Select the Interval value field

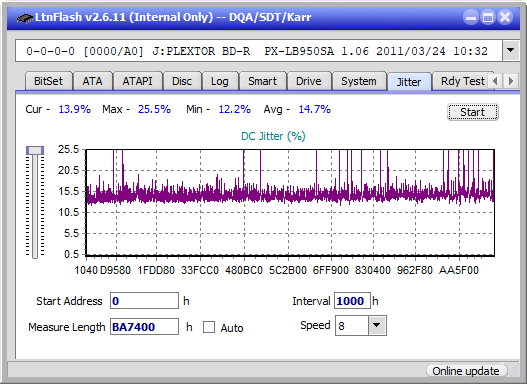tap(352, 301)
